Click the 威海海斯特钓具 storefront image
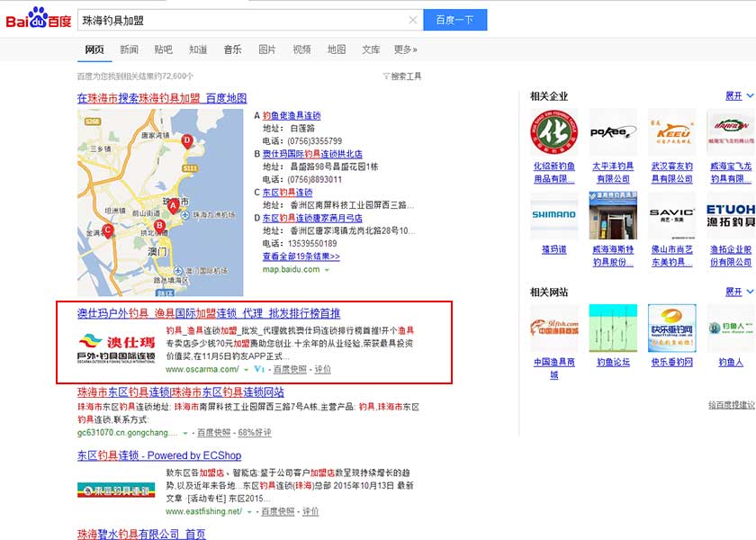The height and width of the screenshot is (540, 756). pyautogui.click(x=613, y=215)
